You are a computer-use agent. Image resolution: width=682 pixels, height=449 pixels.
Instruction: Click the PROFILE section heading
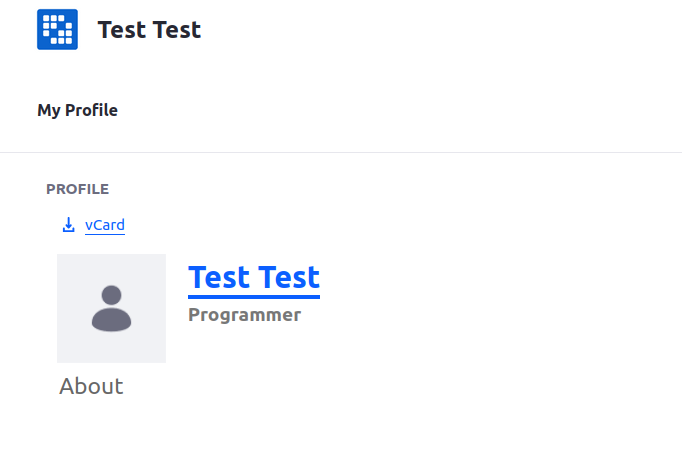(77, 189)
